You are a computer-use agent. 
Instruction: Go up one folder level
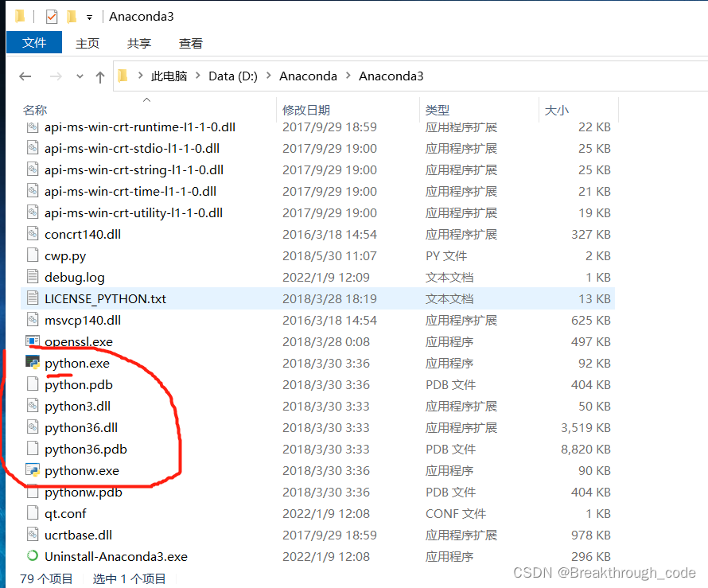point(100,76)
